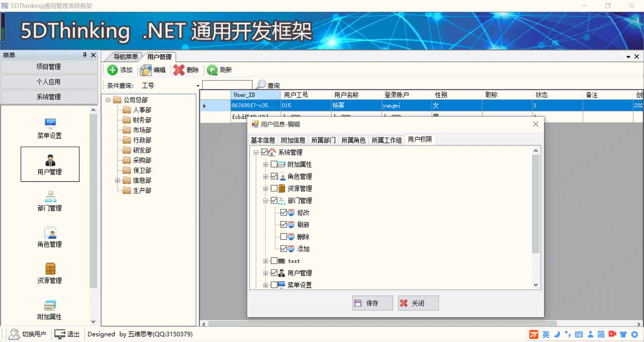Image resolution: width=644 pixels, height=342 pixels.
Task: Expand the 附加属性 permission node
Action: 265,165
